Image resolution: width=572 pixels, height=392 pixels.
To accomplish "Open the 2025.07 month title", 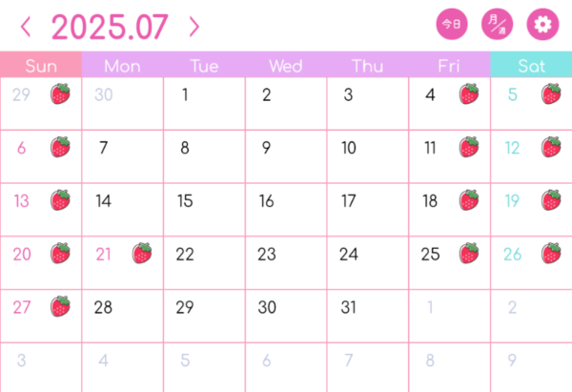I will tap(110, 27).
